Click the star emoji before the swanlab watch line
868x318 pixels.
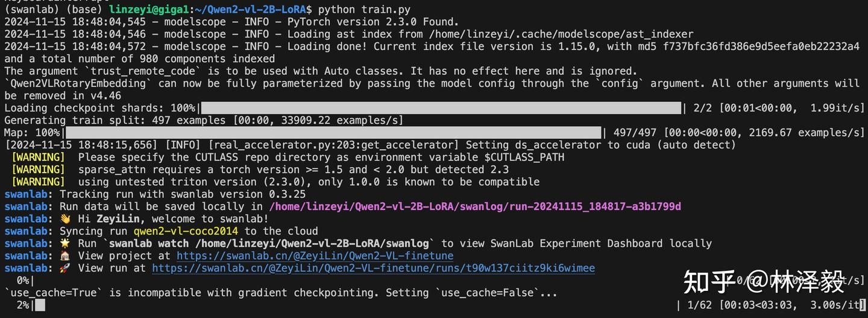[x=66, y=244]
